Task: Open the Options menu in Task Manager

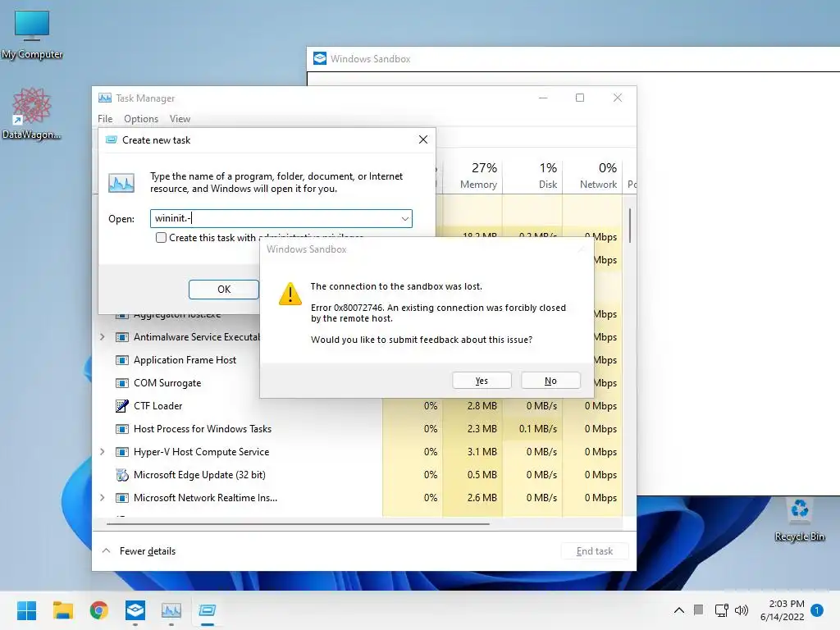Action: (141, 119)
